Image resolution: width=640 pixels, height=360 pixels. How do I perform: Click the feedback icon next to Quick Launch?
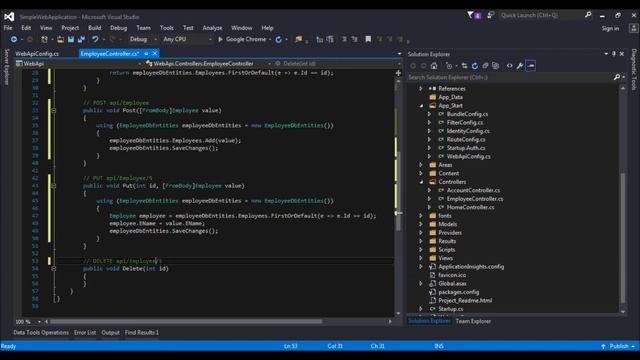[x=491, y=15]
